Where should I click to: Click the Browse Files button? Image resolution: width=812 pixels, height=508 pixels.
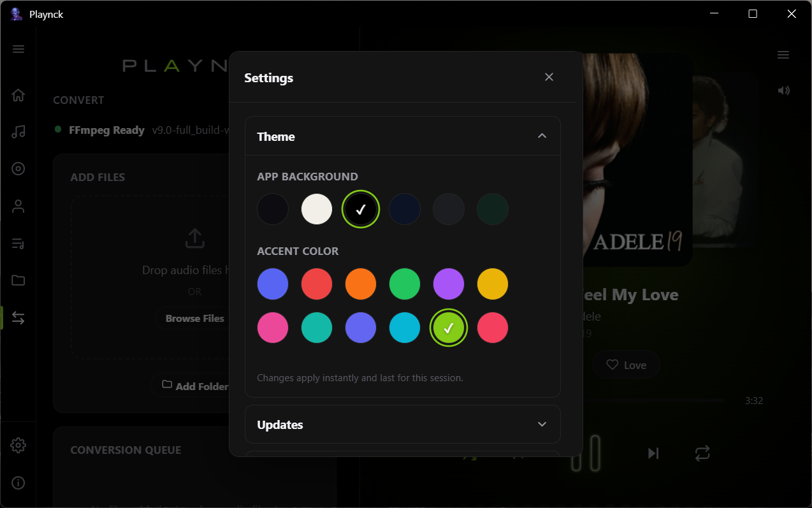pos(192,318)
